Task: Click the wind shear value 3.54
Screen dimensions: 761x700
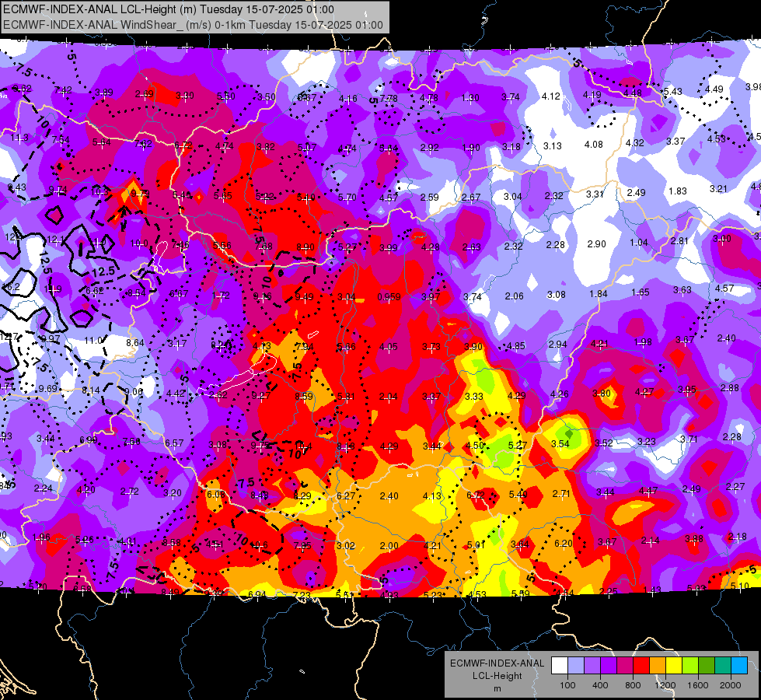Action: click(560, 443)
